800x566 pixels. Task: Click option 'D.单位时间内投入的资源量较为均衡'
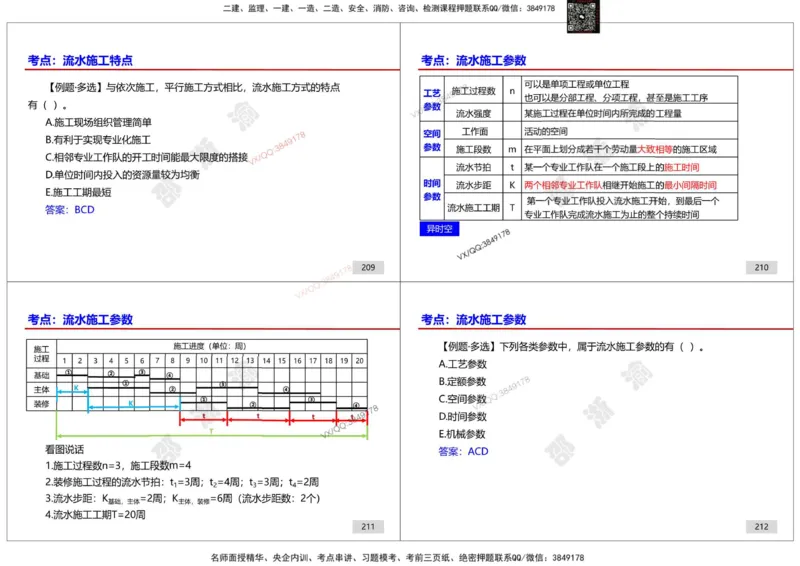(122, 175)
